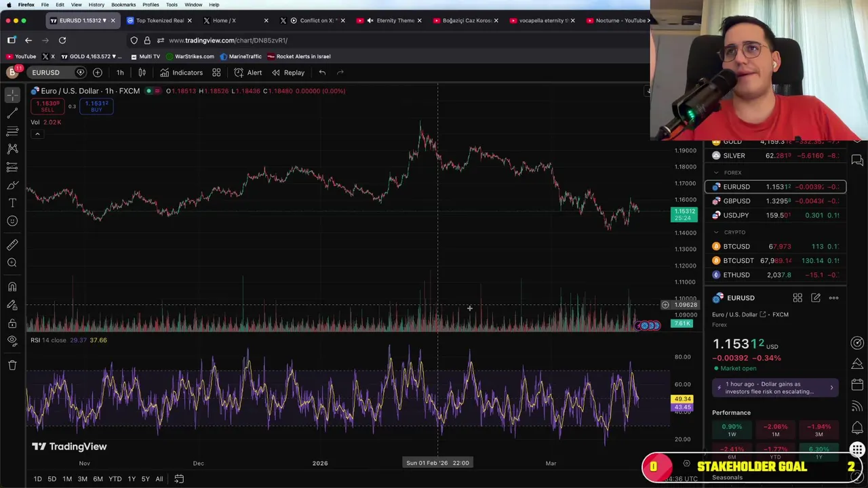Open the sidebar notifications bell icon

(x=857, y=428)
